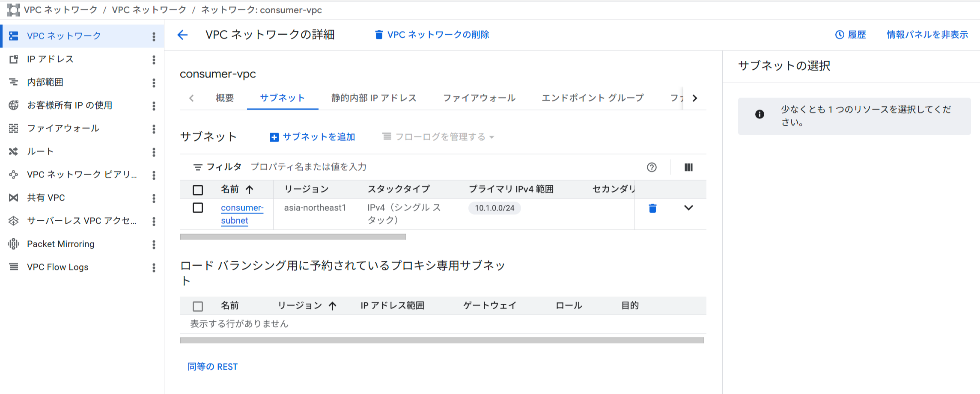Click first VPC ネットワーク breadcrumb link

tap(61, 10)
